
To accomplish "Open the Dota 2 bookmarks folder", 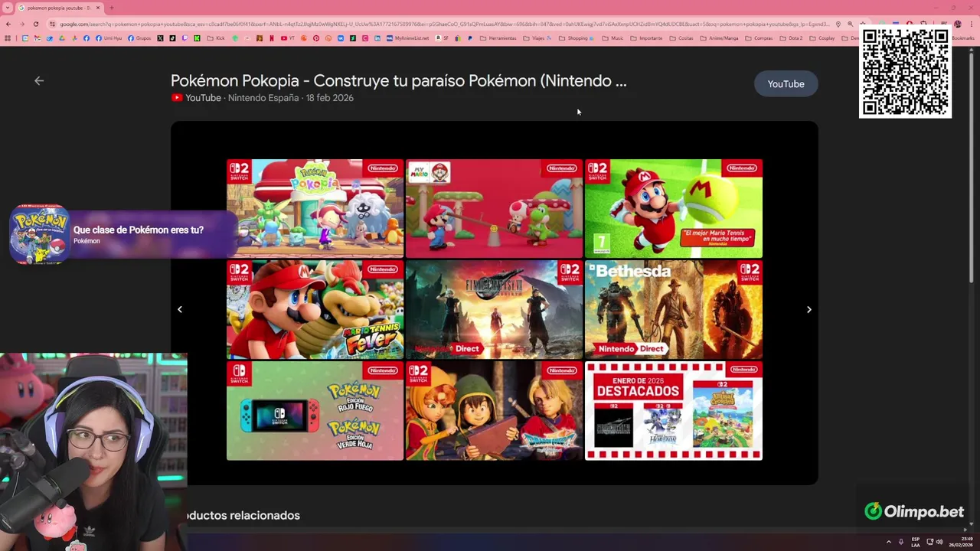I will pyautogui.click(x=791, y=38).
